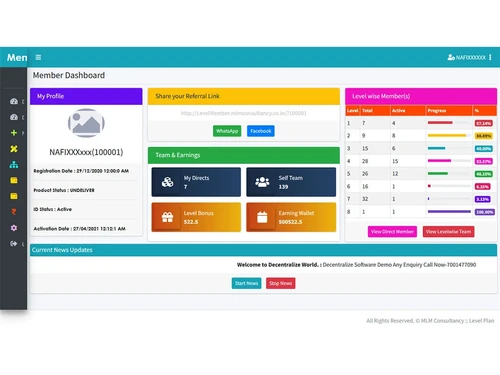Click the gift icon on the Level Bonus card
The height and width of the screenshot is (375, 500).
pos(167,217)
